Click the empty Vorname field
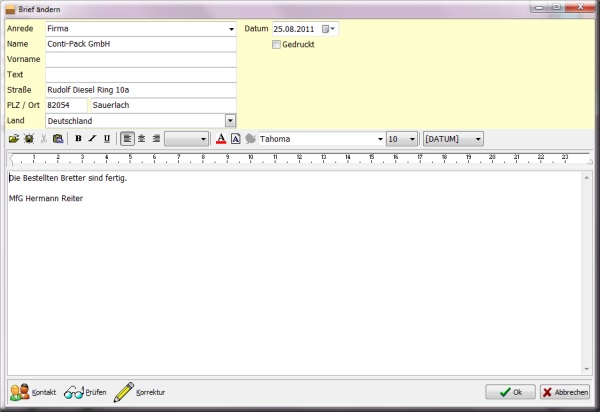Image resolution: width=600 pixels, height=412 pixels. pos(141,59)
